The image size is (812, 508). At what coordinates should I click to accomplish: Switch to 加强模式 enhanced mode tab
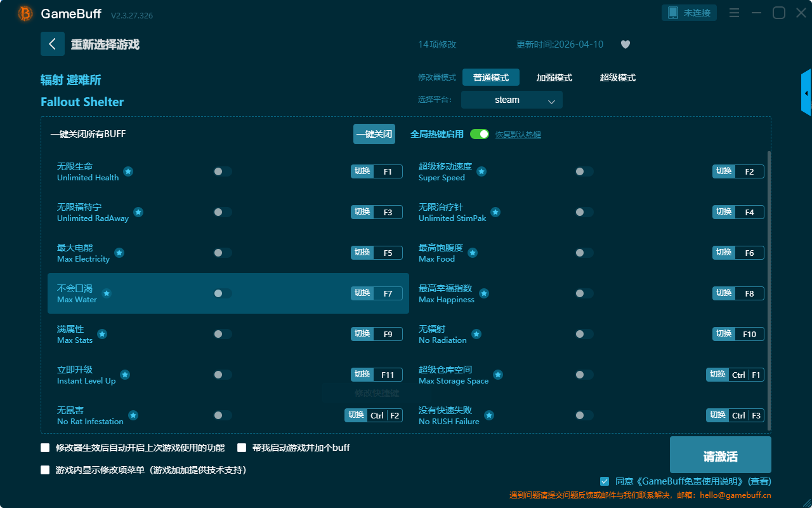point(554,77)
